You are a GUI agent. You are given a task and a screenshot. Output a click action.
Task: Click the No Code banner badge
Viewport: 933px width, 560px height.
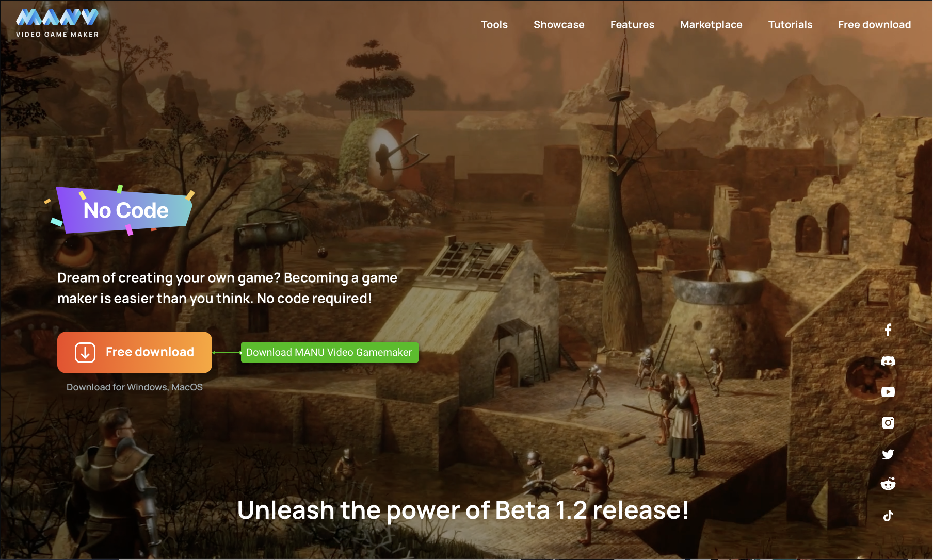click(x=124, y=210)
